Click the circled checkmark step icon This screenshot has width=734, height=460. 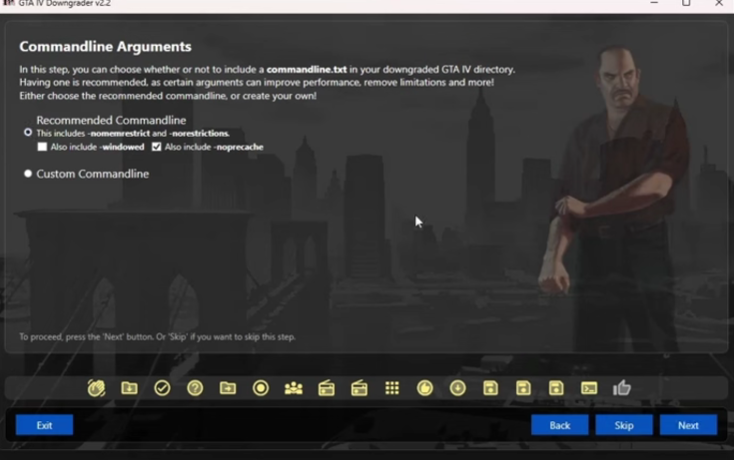point(162,388)
